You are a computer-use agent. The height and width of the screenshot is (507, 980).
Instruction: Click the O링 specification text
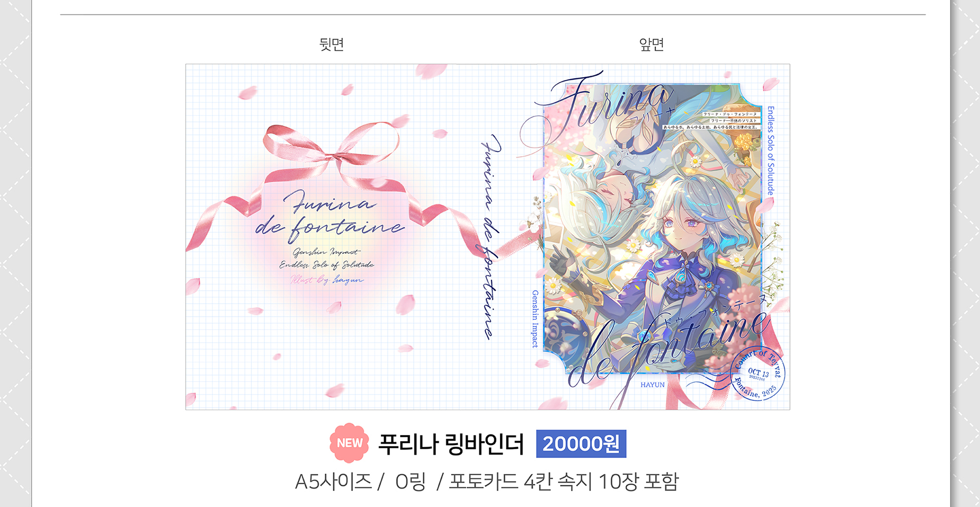tap(410, 481)
